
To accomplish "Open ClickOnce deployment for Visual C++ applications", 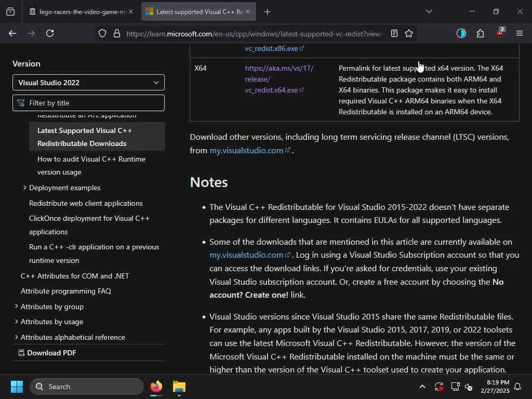I will 89,225.
